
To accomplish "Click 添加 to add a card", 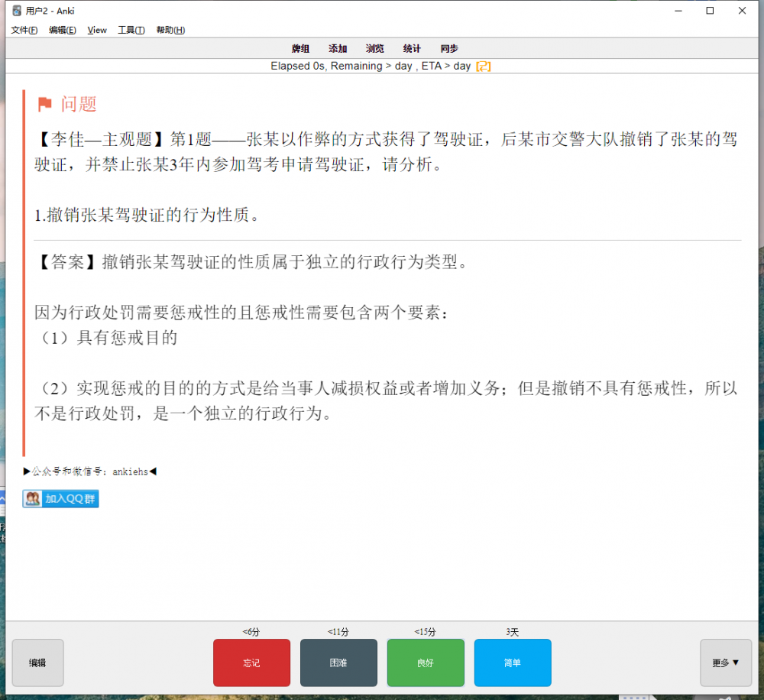I will click(338, 49).
